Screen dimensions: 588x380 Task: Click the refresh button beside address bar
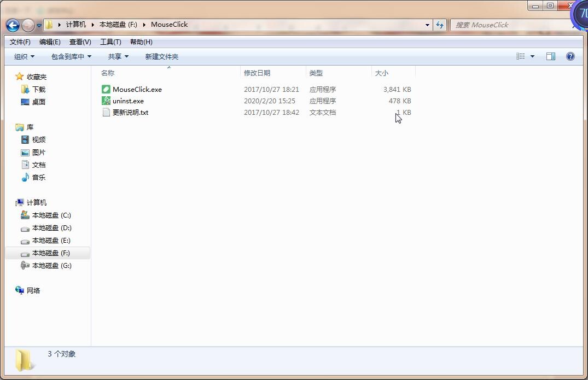click(440, 25)
